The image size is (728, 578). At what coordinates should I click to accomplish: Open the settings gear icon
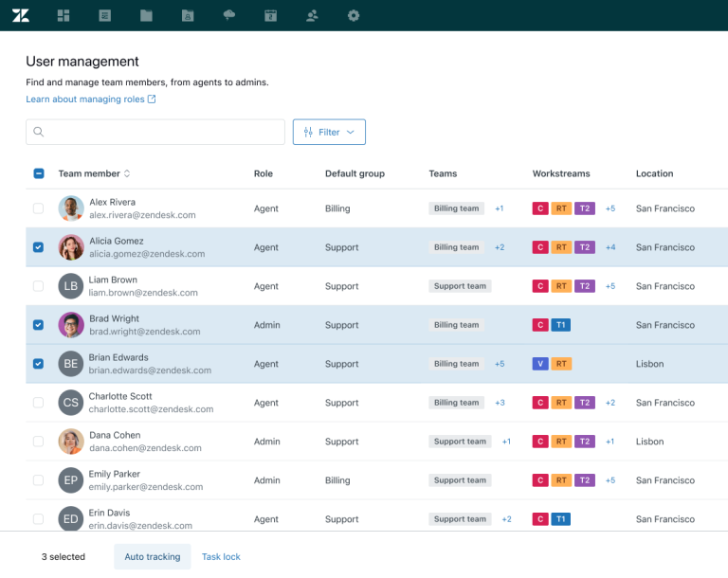pyautogui.click(x=354, y=15)
